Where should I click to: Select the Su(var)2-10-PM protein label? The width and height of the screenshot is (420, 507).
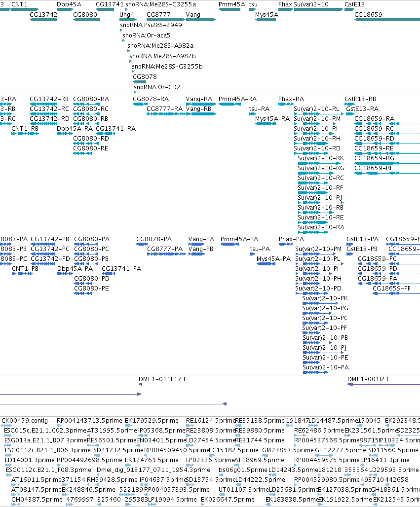318,249
